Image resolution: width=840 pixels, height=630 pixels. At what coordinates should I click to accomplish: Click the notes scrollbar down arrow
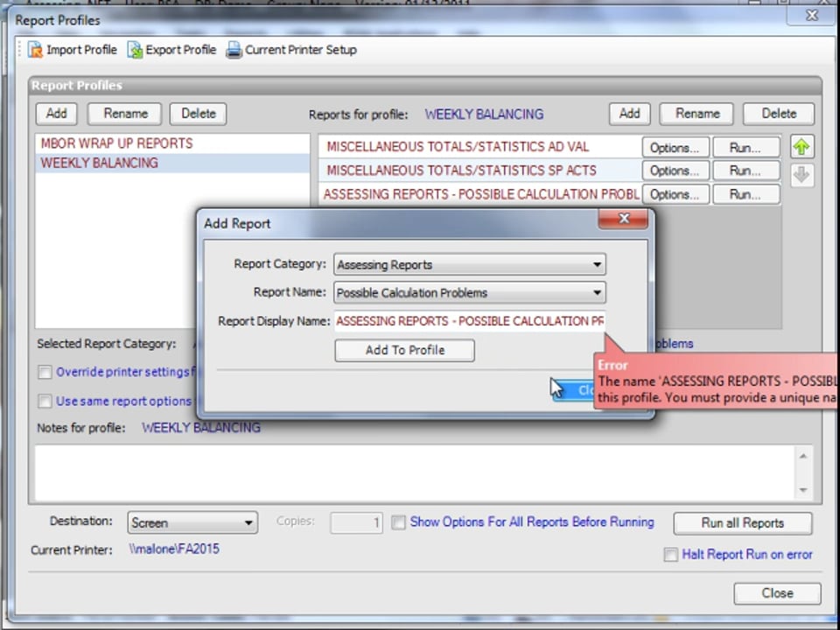tap(803, 490)
